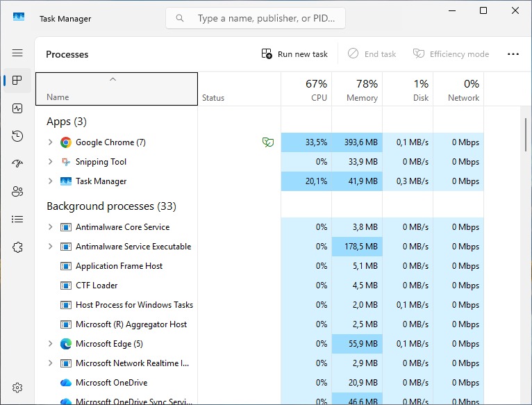Click the Task Manager row icon
The image size is (532, 405).
tap(66, 181)
